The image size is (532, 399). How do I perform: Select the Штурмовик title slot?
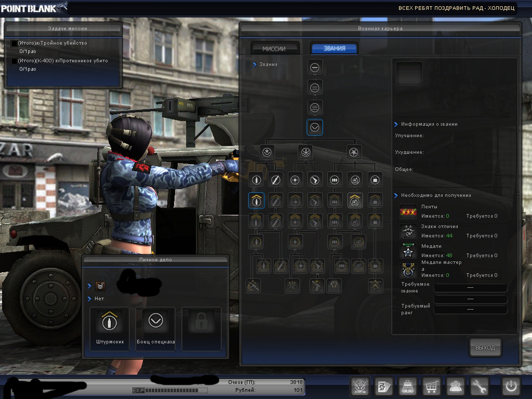pyautogui.click(x=110, y=328)
